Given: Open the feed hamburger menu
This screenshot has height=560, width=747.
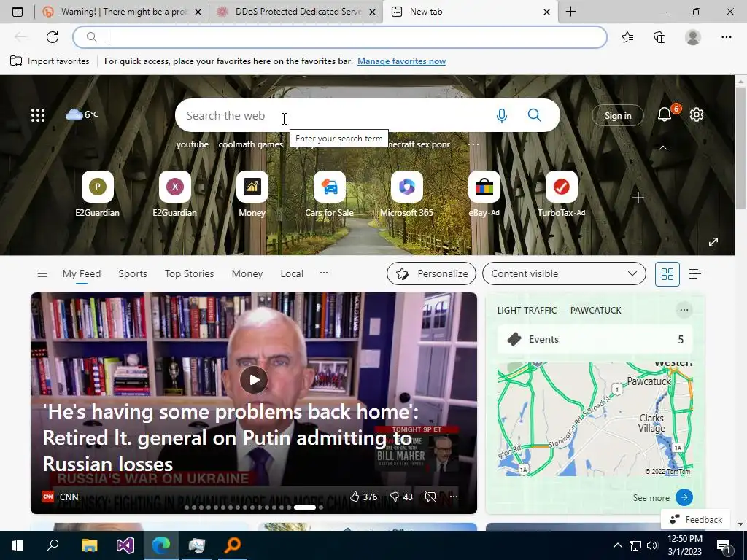Looking at the screenshot, I should click(42, 274).
